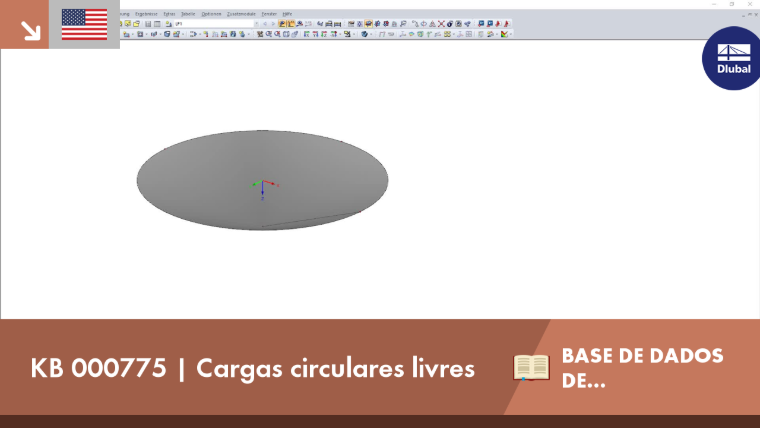
Task: Click the printer icon in the toolbar
Action: click(x=329, y=24)
